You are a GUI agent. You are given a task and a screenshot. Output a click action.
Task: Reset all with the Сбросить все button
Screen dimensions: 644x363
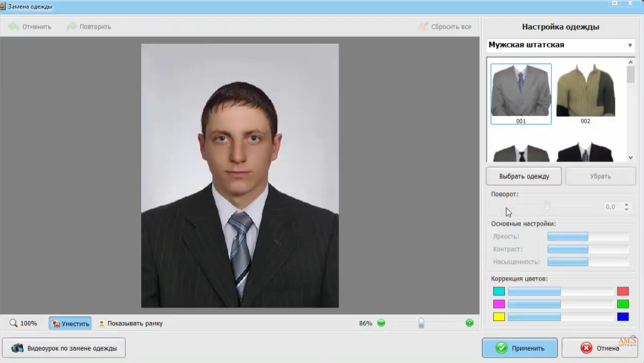445,27
